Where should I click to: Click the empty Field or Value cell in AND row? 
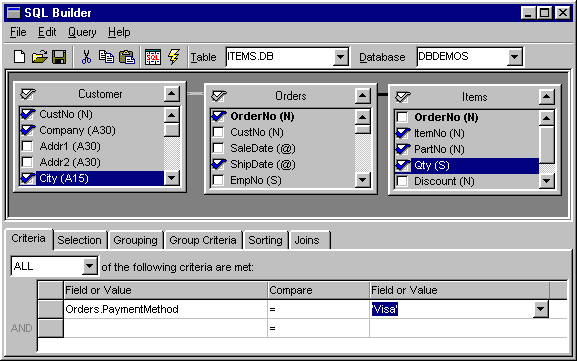165,328
